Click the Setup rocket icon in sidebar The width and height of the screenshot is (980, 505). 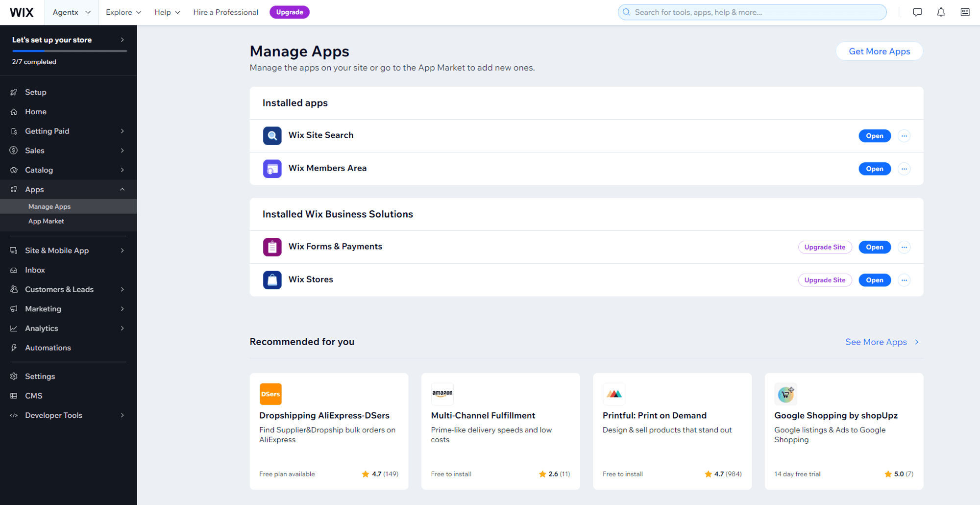14,92
